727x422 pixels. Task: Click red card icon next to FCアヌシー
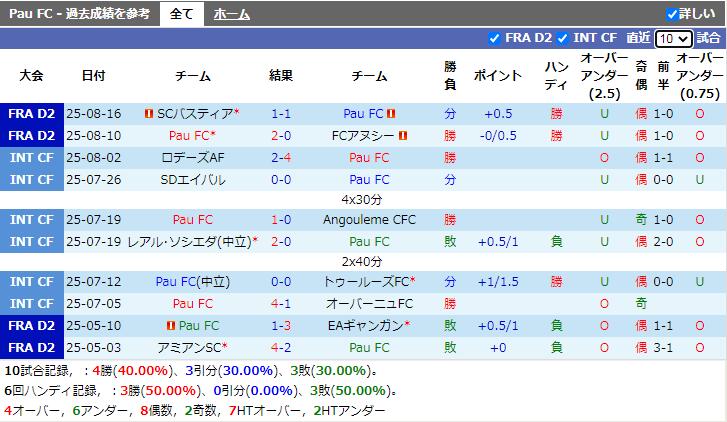[403, 136]
